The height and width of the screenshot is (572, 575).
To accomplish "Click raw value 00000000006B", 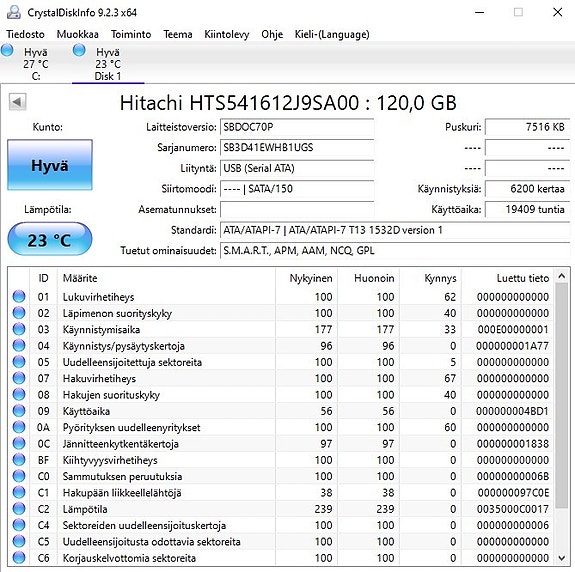I will tap(513, 476).
